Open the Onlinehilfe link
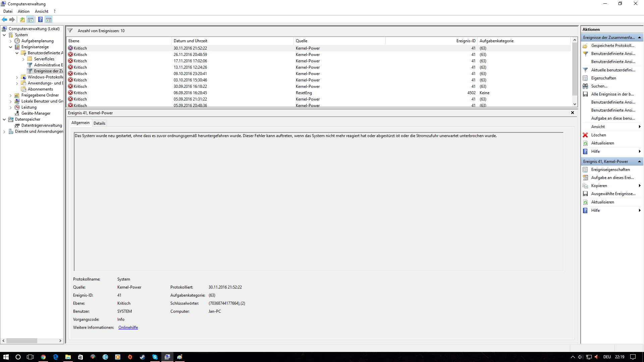644x362 pixels. coord(128,327)
